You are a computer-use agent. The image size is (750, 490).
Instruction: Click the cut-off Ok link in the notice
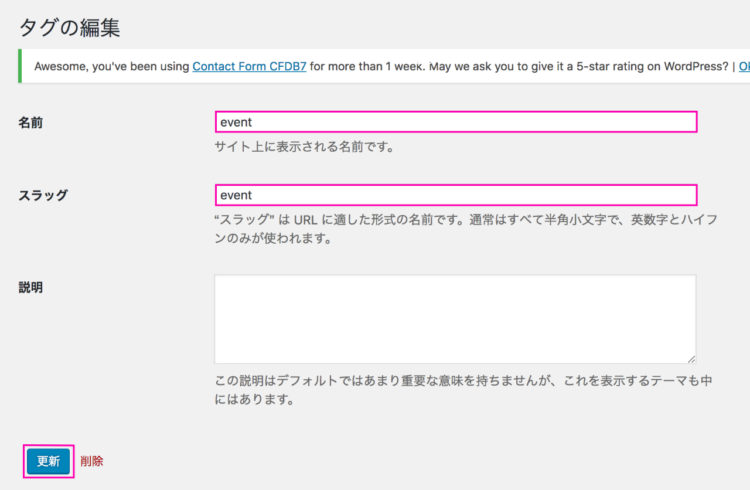[x=744, y=67]
